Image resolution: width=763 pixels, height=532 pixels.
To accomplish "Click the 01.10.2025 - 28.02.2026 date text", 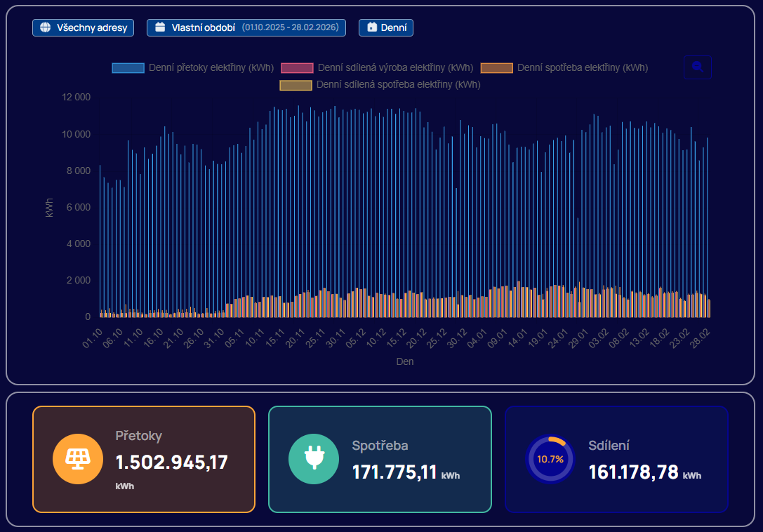I will [290, 27].
